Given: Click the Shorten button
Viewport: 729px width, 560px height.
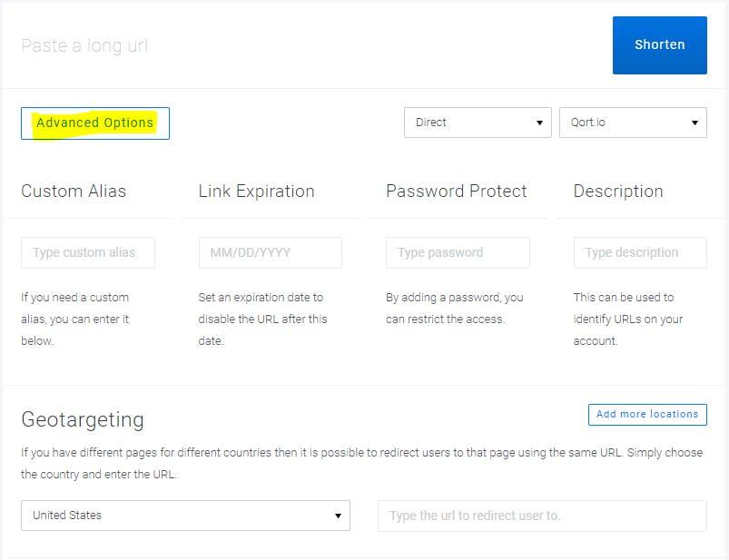Looking at the screenshot, I should [x=659, y=44].
